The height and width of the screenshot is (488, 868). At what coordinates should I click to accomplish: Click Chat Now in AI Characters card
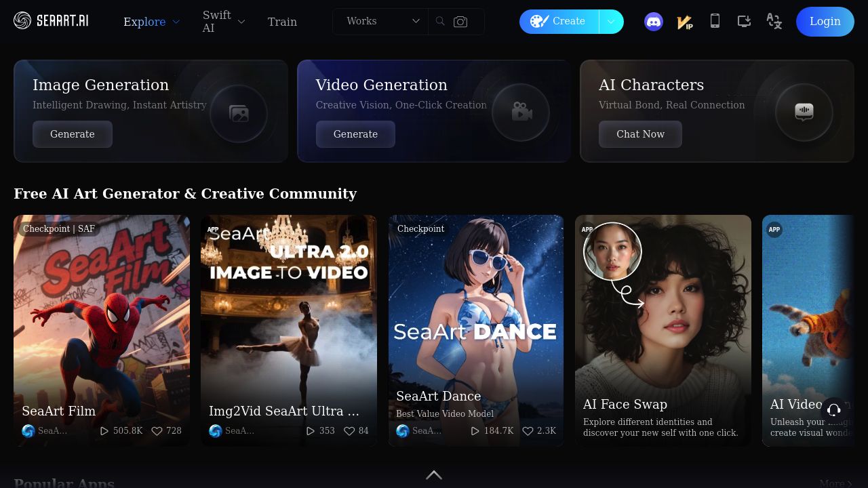click(x=640, y=134)
